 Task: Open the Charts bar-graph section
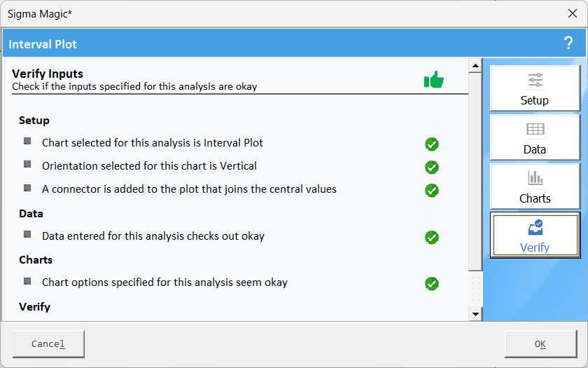click(535, 186)
